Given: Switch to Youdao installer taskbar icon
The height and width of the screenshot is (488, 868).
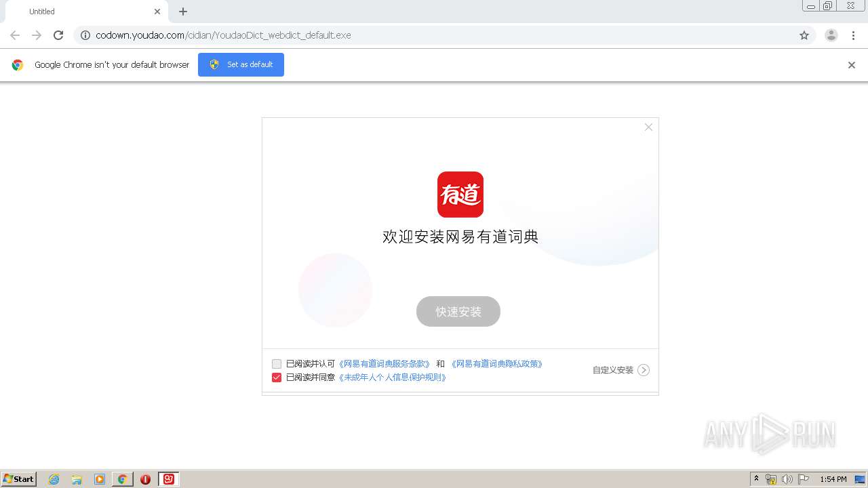Looking at the screenshot, I should click(x=169, y=479).
